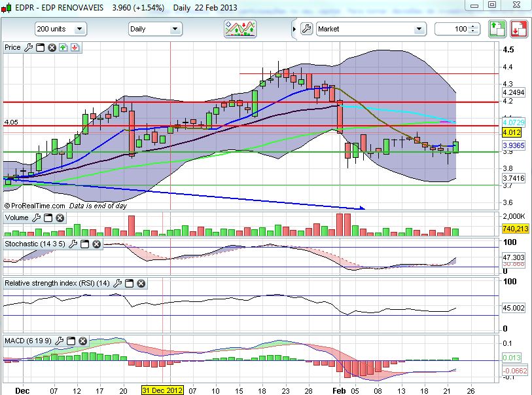
Task: Maximize the MACD panel
Action: click(71, 341)
